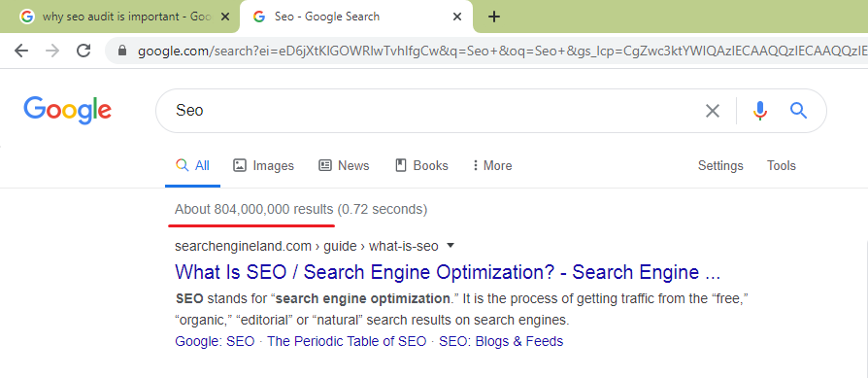
Task: Click the browser back arrow
Action: coord(21,51)
